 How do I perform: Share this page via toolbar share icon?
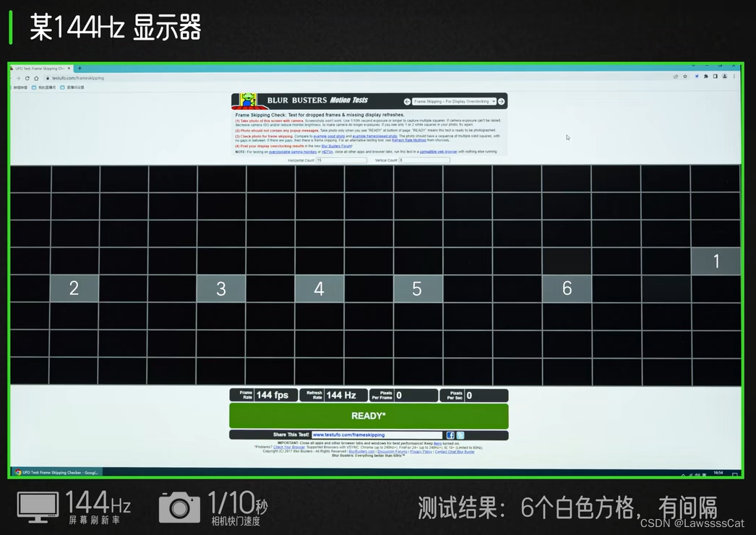(x=676, y=76)
